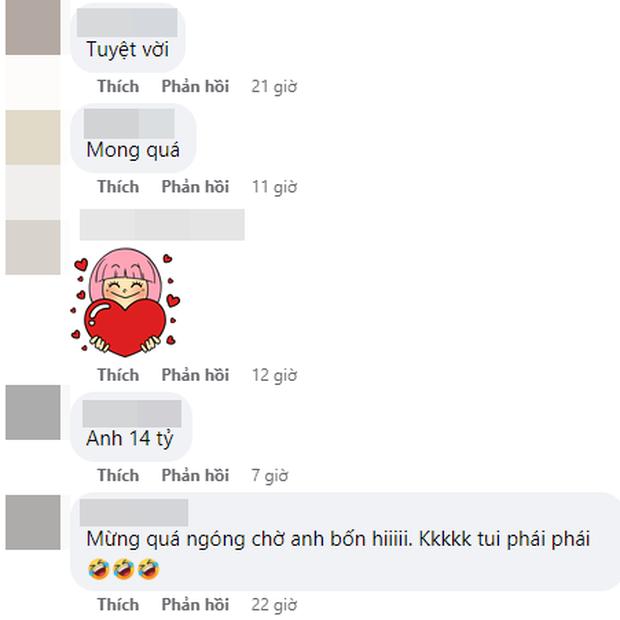This screenshot has height=620, width=620.
Task: Reply to the 'Mong quá' comment
Action: click(x=195, y=187)
